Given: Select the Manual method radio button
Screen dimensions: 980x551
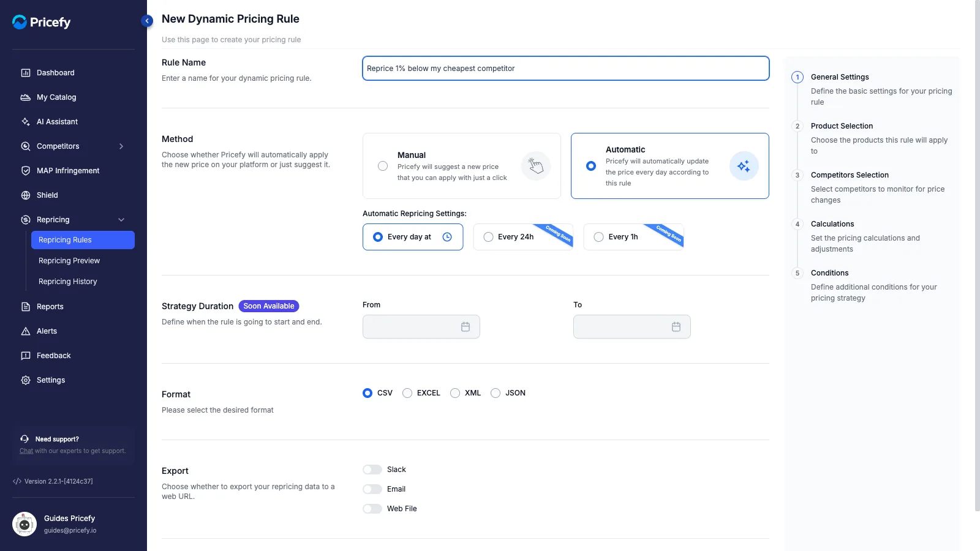Looking at the screenshot, I should pos(383,166).
